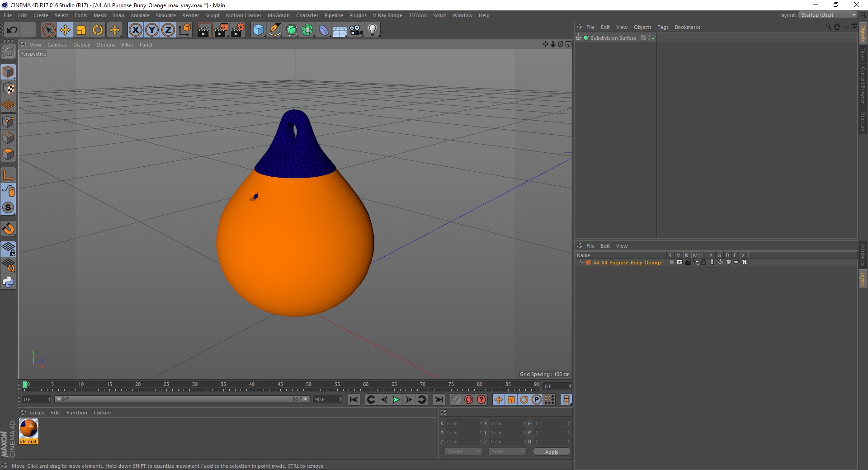868x470 pixels.
Task: Switch to Polygons mode
Action: (8, 154)
